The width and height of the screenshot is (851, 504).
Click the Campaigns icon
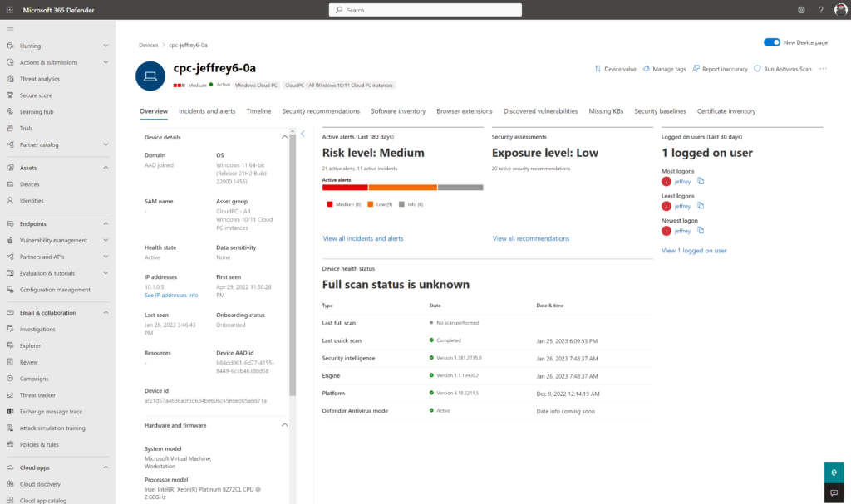pyautogui.click(x=10, y=378)
